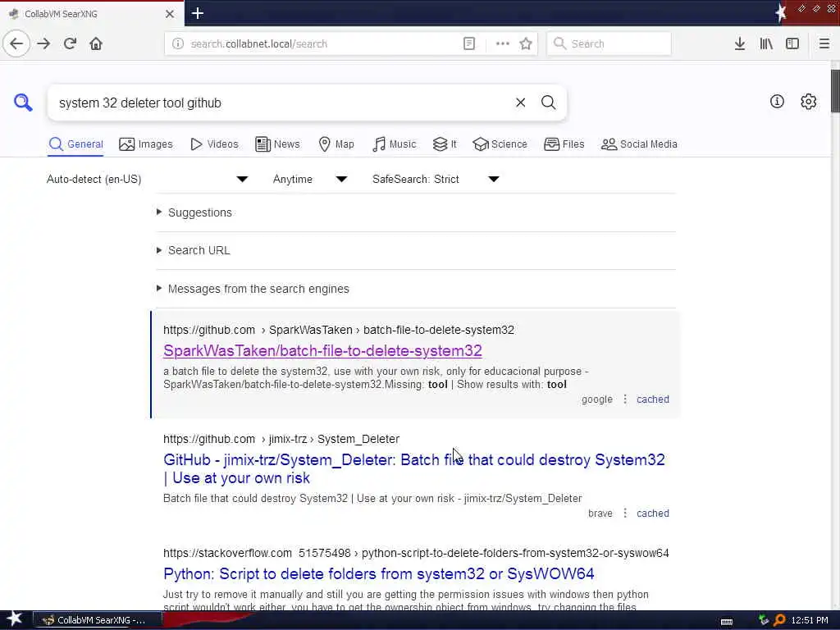The image size is (840, 630).
Task: Bookmark this page with the star icon
Action: coord(526,43)
